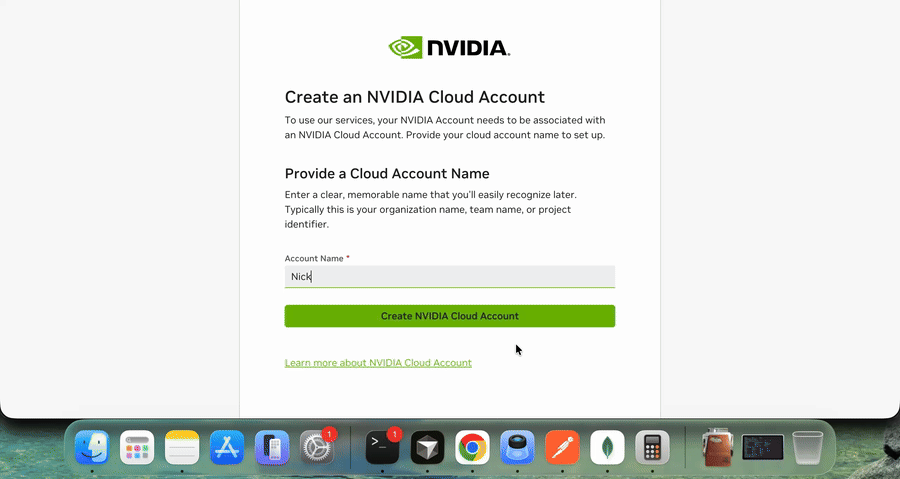
Task: Open Finder from the dock
Action: tap(92, 447)
